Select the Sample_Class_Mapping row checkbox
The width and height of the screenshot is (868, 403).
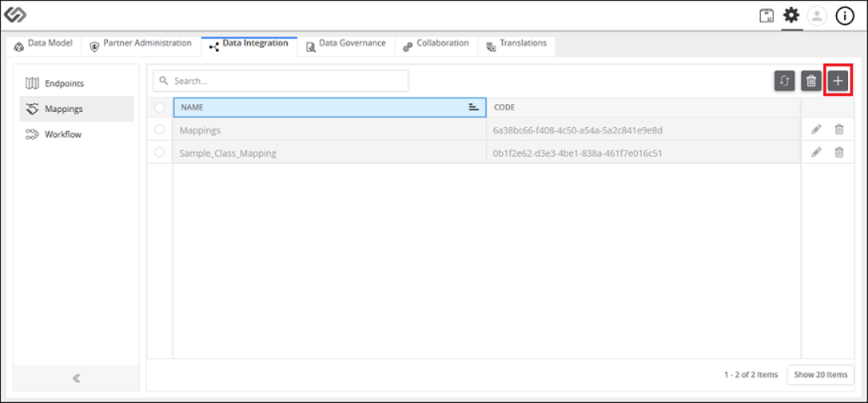coord(160,153)
